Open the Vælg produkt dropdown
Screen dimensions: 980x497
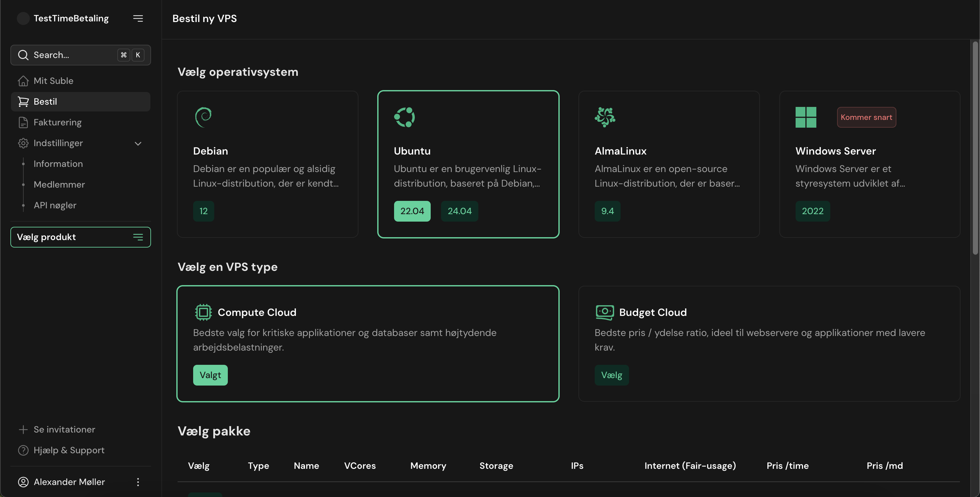81,237
